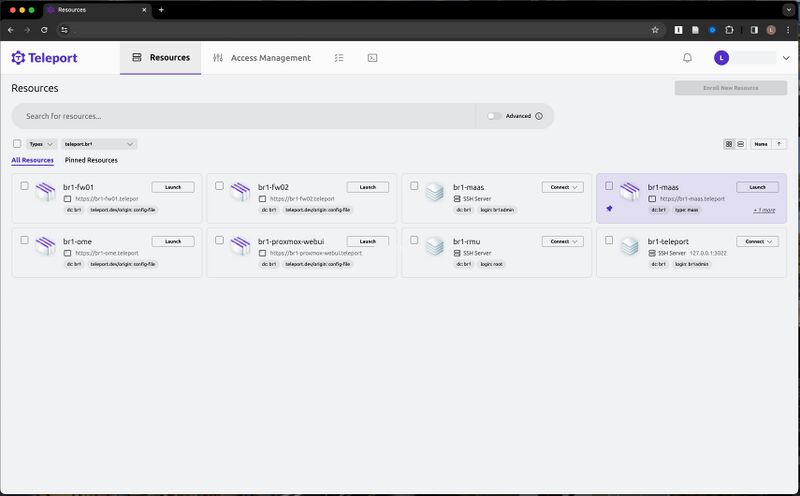Click the br1-fw01 dc: br1 label
Screen dimensions: 800x496
pos(74,210)
